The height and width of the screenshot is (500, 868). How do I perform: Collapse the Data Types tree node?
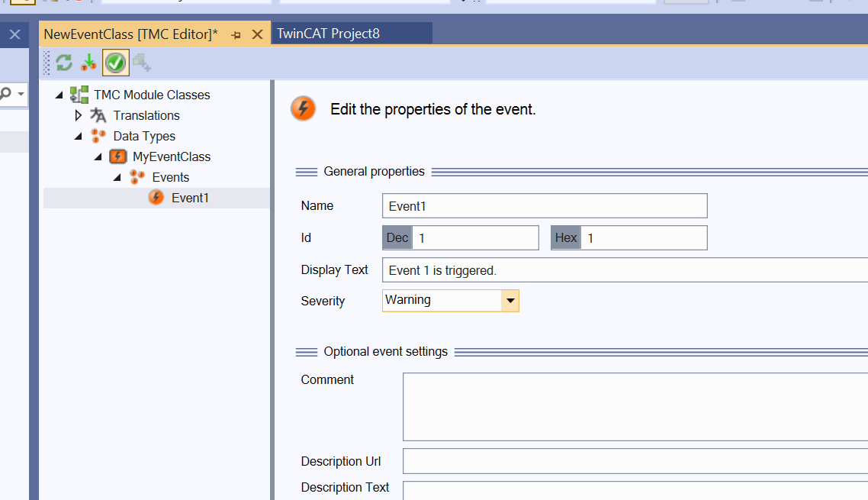(78, 136)
